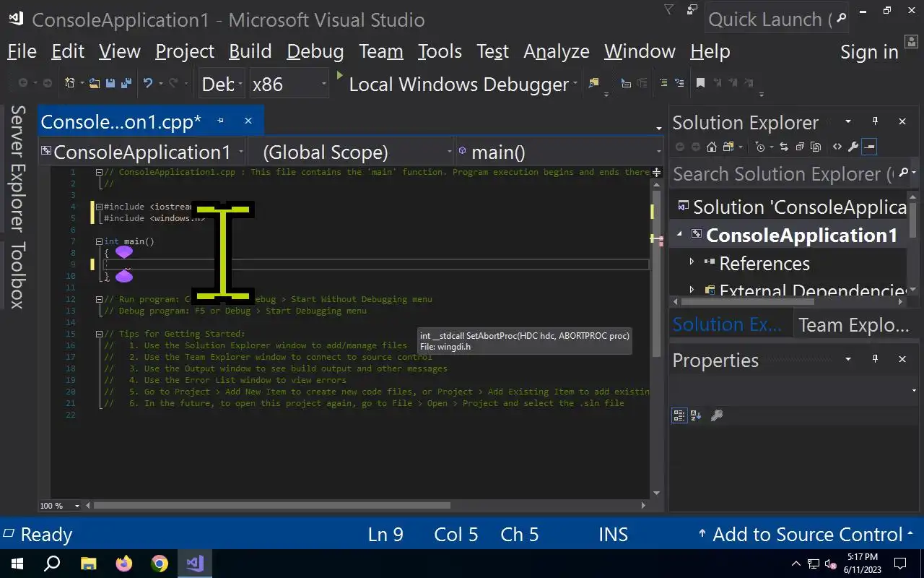Collapse the int main() code block
The image size is (924, 578).
(x=99, y=241)
